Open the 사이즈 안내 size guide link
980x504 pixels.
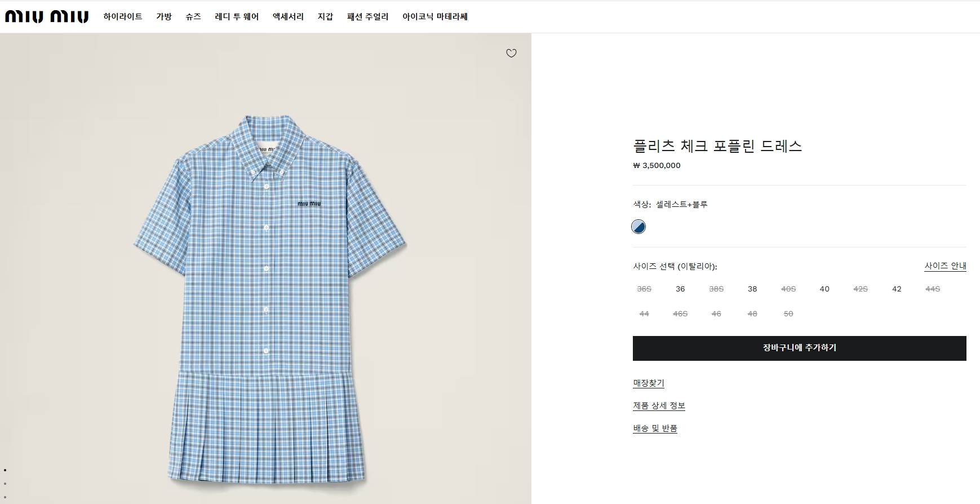945,266
